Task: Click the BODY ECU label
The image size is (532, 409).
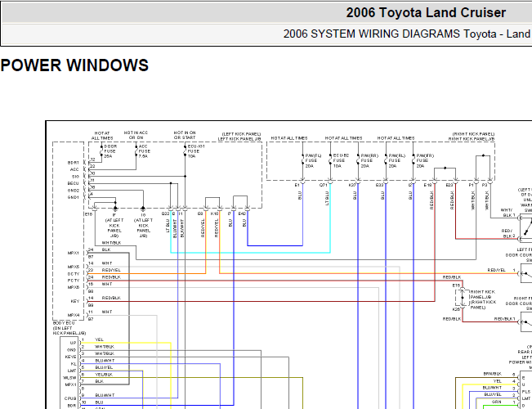Action: click(x=64, y=323)
